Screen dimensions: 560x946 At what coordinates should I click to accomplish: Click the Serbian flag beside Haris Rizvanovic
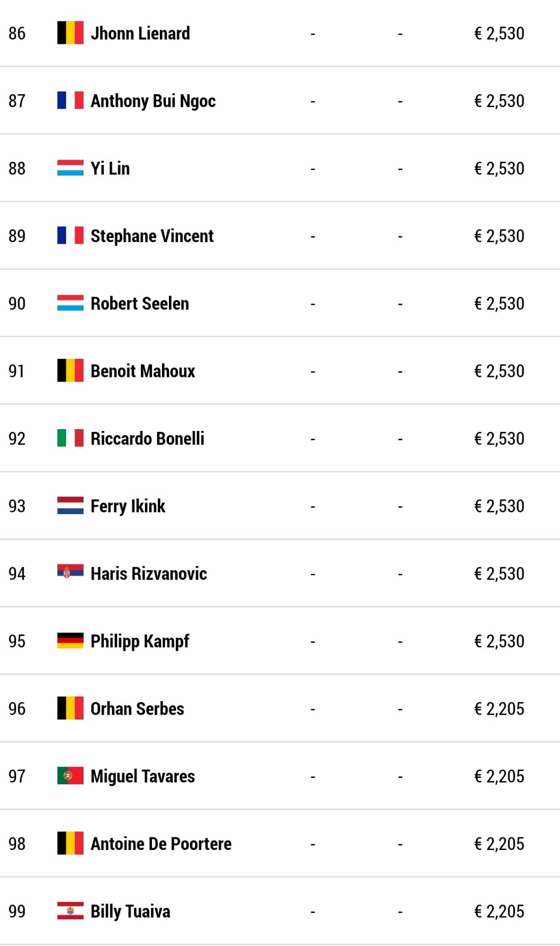pyautogui.click(x=70, y=571)
